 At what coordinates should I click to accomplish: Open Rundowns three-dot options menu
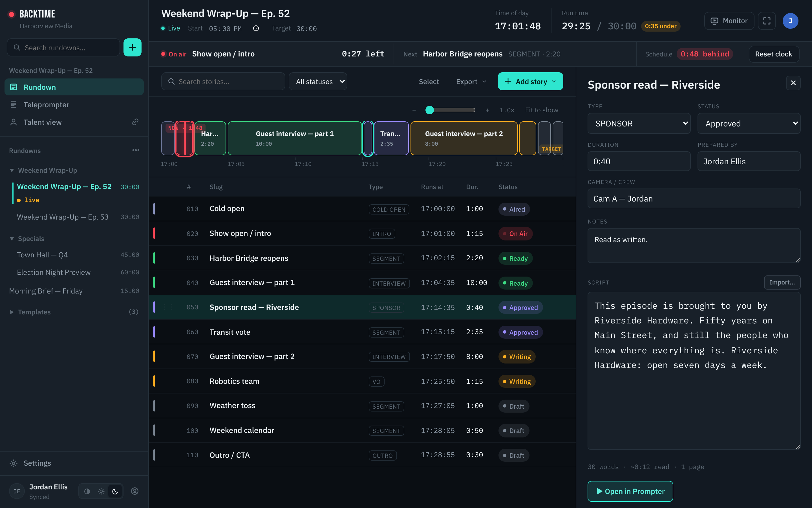click(x=136, y=150)
